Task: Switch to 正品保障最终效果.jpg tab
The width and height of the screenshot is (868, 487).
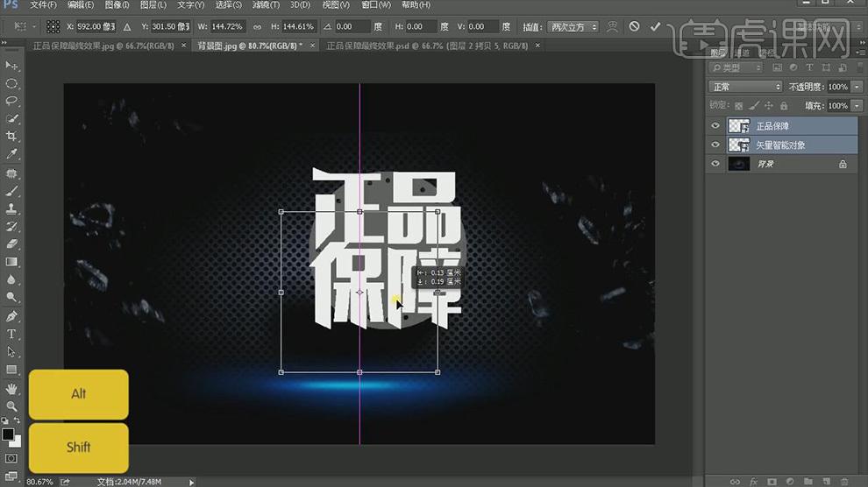Action: 103,46
